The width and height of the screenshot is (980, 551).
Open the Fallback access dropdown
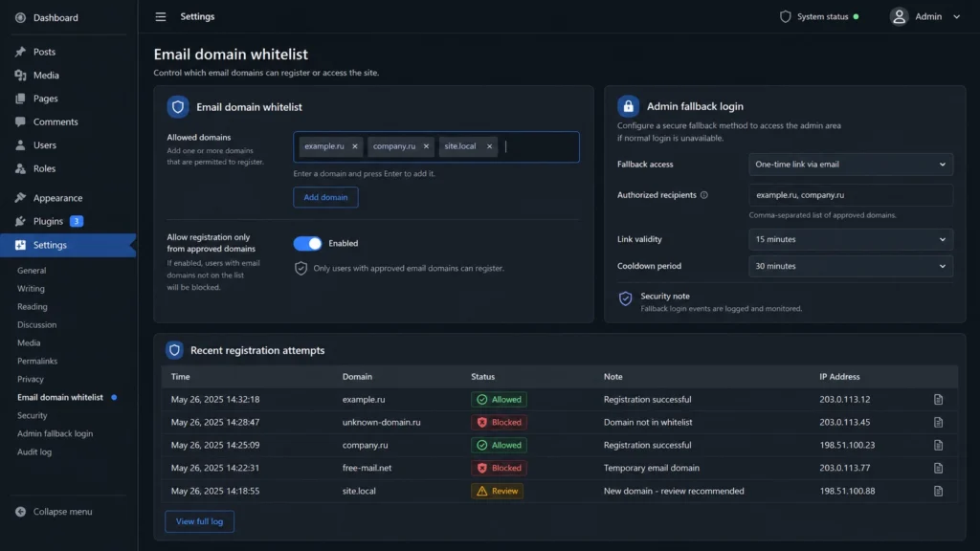coord(851,165)
